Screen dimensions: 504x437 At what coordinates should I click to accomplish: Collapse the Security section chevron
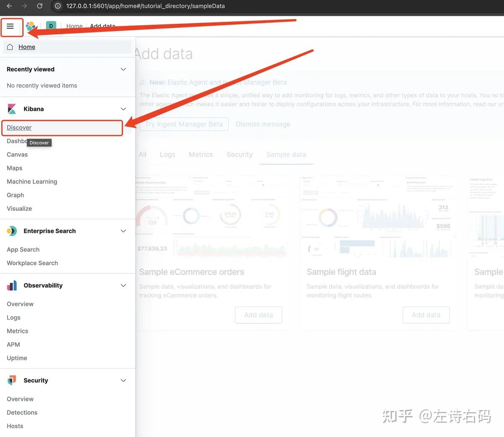pos(123,380)
